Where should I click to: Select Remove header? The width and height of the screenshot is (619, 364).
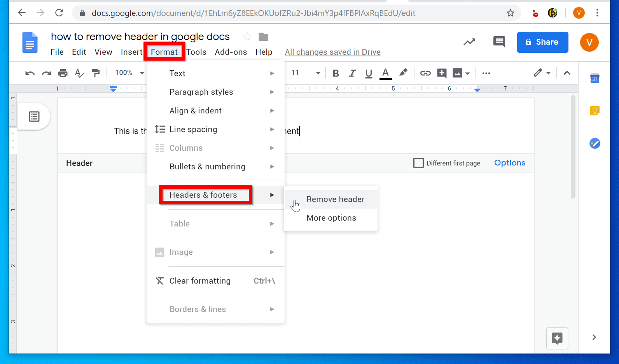coord(331,199)
